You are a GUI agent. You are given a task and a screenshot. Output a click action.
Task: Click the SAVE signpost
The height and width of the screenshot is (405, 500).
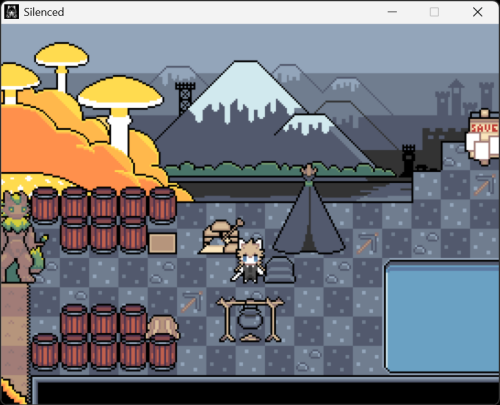click(x=484, y=137)
